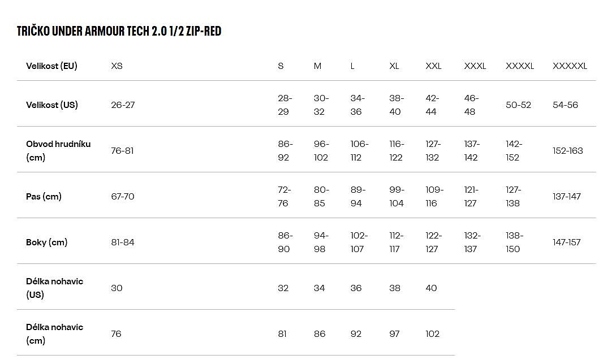This screenshot has width=599, height=364.
Task: Click chest measurement 152-163
Action: coord(567,151)
